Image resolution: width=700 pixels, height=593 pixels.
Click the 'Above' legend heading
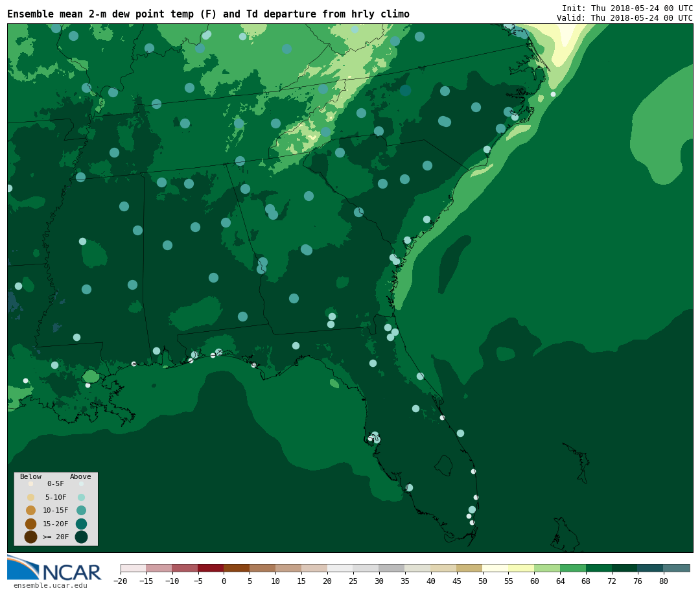(x=80, y=476)
